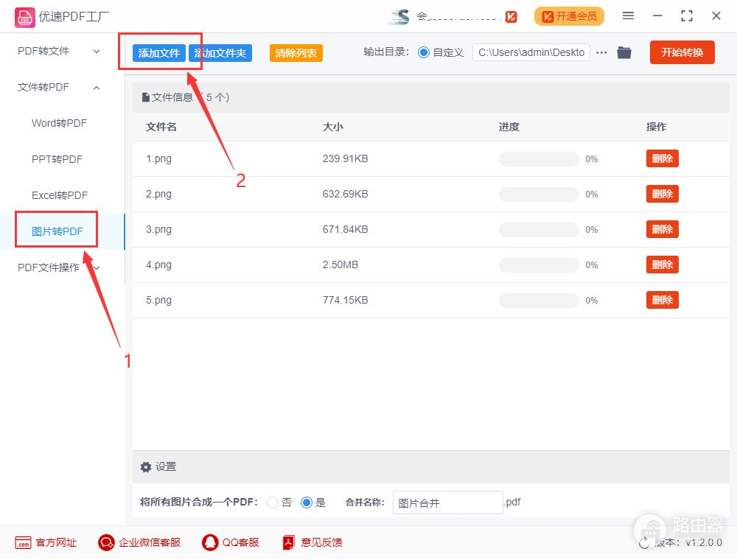Open the hamburger main menu
Image resolution: width=737 pixels, height=560 pixels.
[x=628, y=15]
